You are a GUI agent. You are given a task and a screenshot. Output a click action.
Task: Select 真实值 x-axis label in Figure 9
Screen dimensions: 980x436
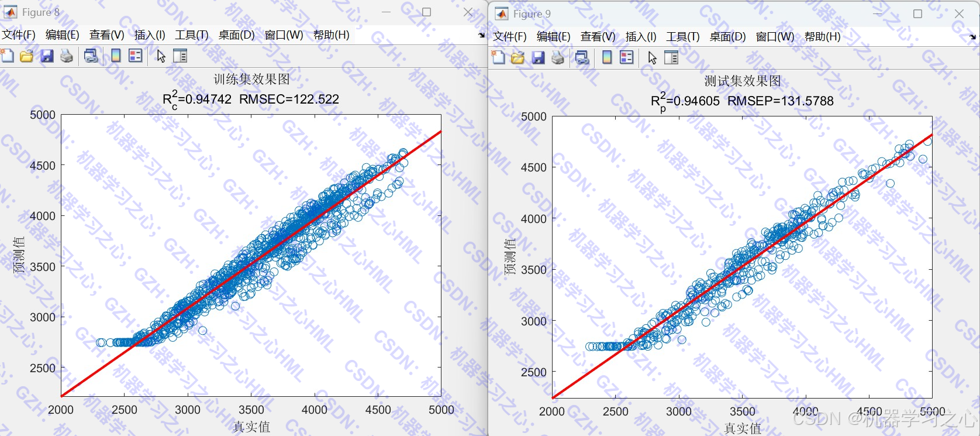tap(743, 429)
